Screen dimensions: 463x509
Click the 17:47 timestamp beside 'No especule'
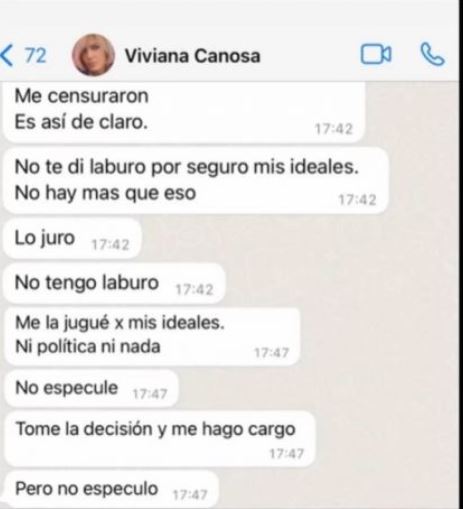150,394
